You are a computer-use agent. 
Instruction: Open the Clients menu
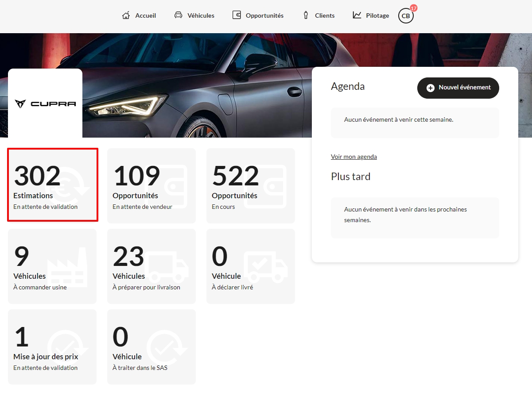click(x=318, y=15)
